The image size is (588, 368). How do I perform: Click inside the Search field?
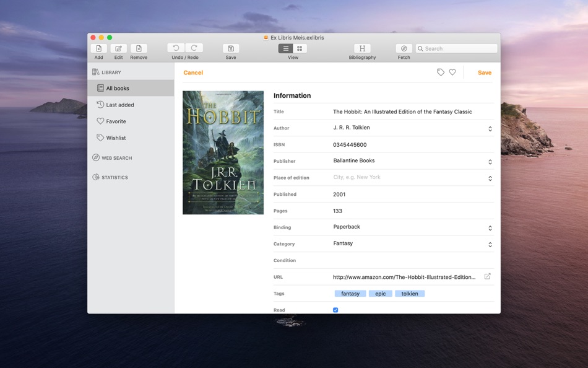(456, 48)
